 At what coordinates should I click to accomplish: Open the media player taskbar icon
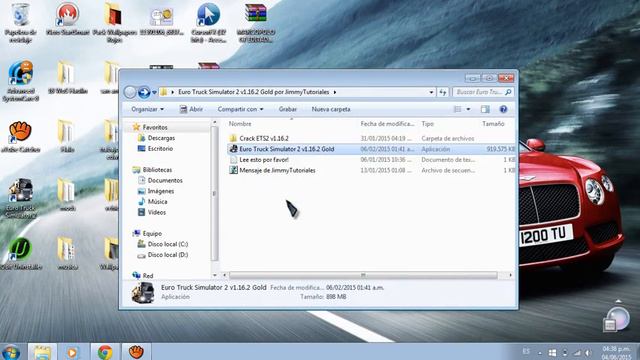[x=73, y=352]
